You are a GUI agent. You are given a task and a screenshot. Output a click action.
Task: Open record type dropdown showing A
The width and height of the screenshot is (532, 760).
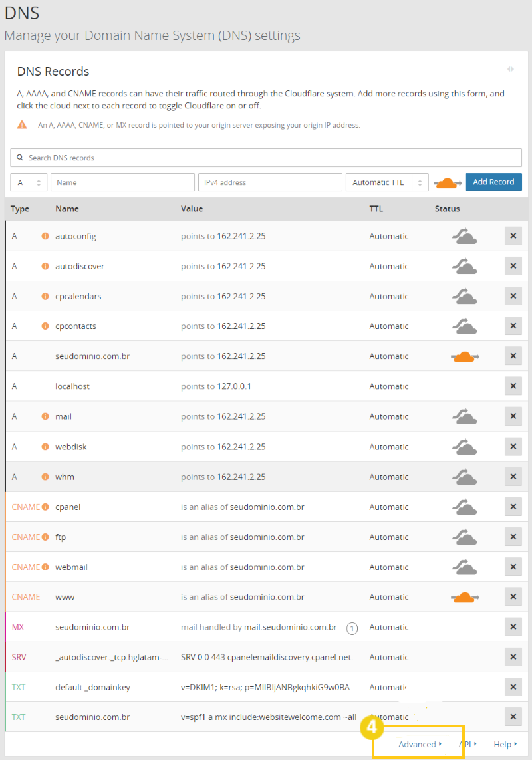29,182
